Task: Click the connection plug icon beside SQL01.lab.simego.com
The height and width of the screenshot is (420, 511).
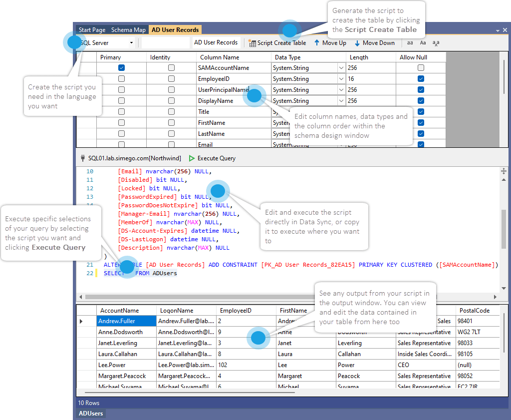Action: point(83,158)
